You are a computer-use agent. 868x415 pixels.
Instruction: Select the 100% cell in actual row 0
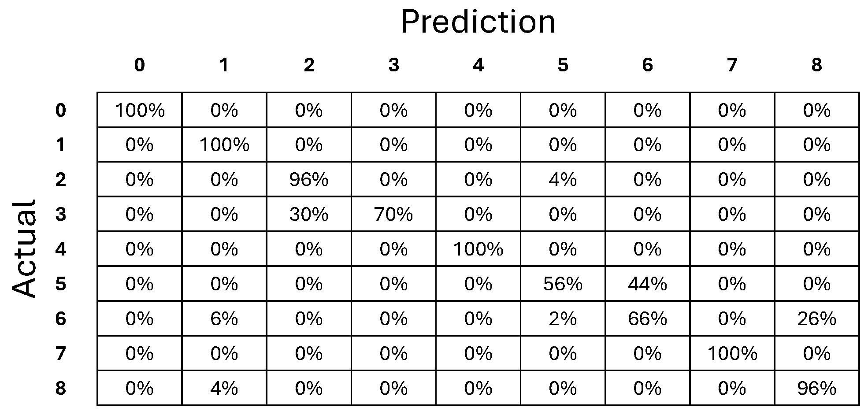[140, 110]
